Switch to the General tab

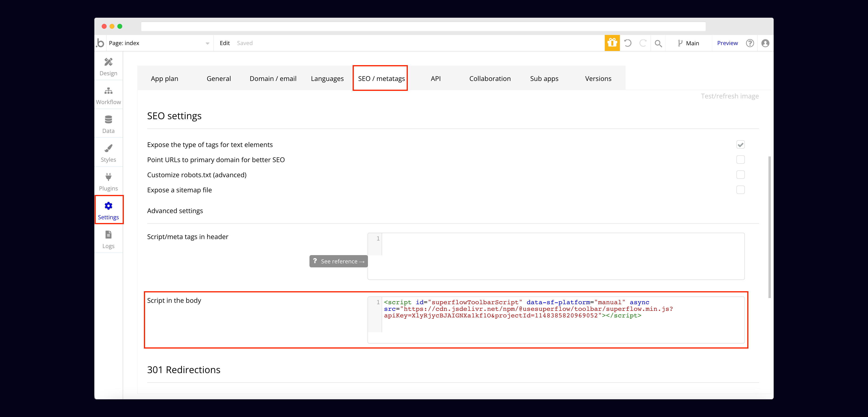click(219, 79)
